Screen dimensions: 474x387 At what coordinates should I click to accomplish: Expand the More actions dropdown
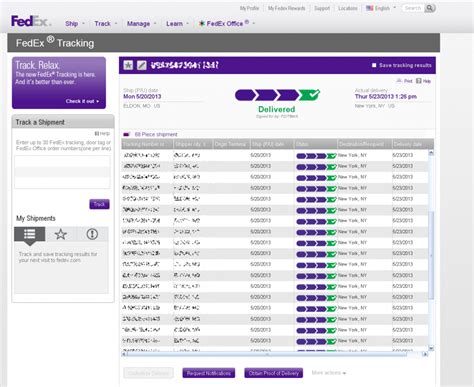tap(329, 373)
